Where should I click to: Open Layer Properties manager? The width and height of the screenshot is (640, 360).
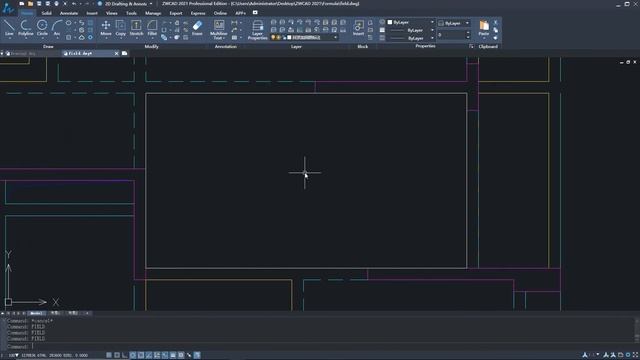pyautogui.click(x=258, y=29)
